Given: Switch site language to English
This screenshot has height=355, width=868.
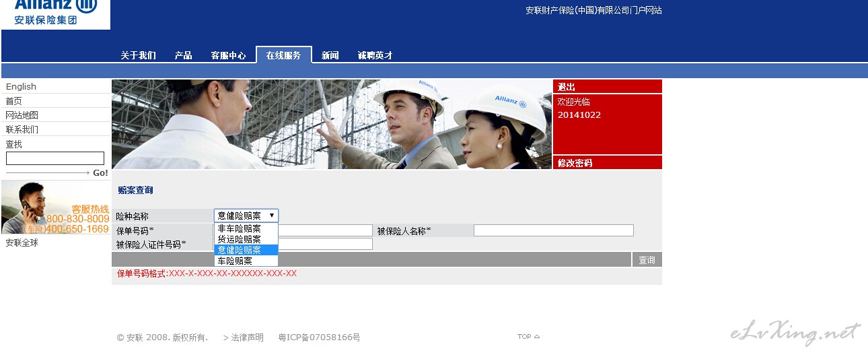Looking at the screenshot, I should 21,86.
